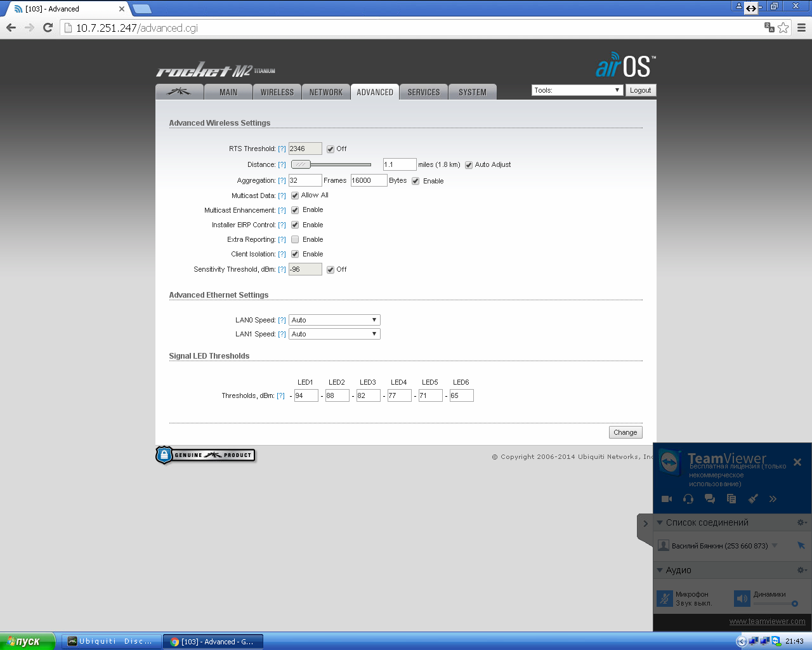Mute the TeamViewer speakers icon
The image size is (812, 650).
[742, 598]
